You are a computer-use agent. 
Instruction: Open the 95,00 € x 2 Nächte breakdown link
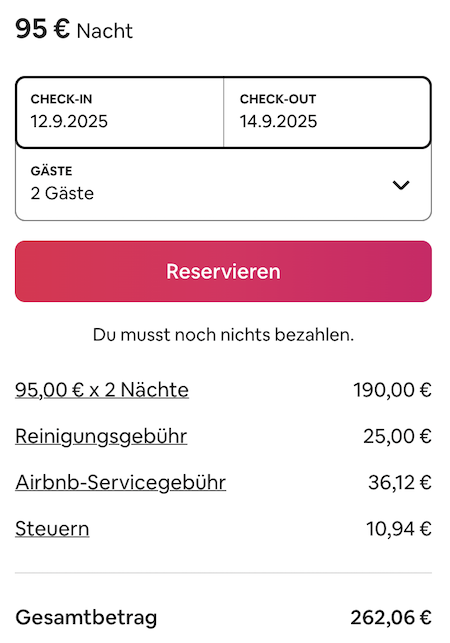(102, 390)
